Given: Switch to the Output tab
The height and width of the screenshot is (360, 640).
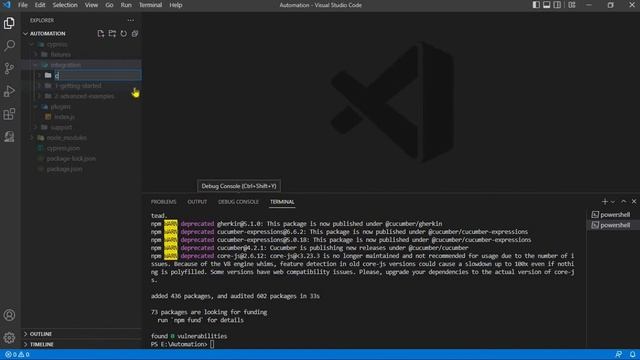Looking at the screenshot, I should 197,202.
